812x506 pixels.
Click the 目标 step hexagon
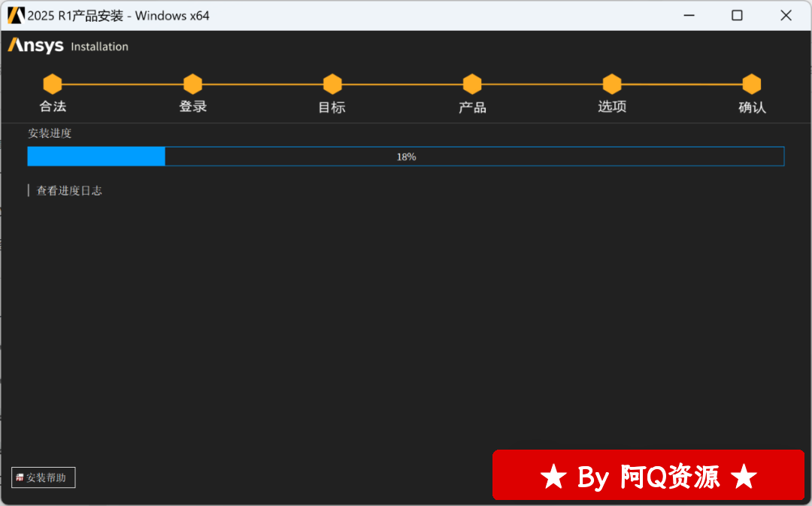tap(332, 84)
